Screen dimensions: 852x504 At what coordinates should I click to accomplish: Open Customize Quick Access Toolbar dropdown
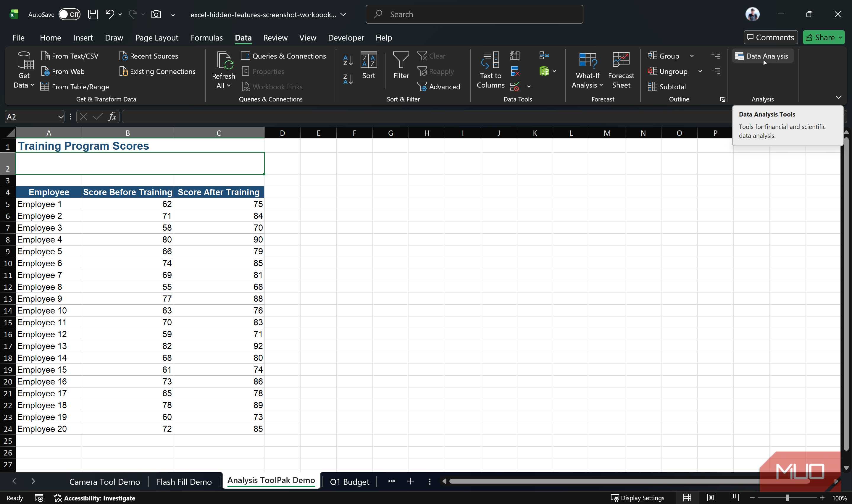pyautogui.click(x=173, y=14)
